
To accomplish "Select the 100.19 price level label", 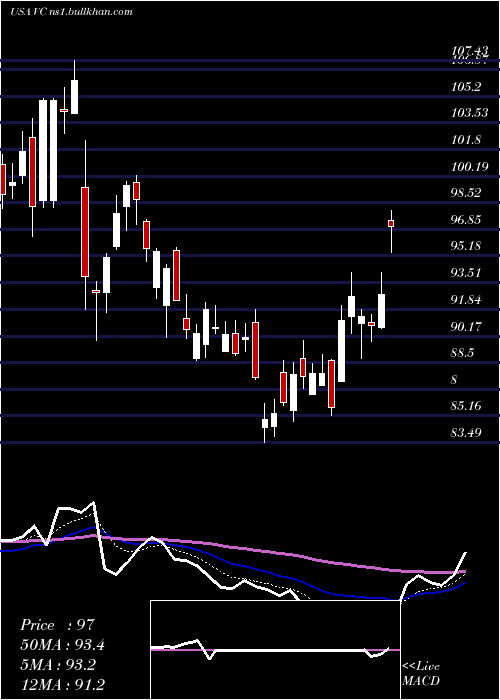I will tap(470, 167).
